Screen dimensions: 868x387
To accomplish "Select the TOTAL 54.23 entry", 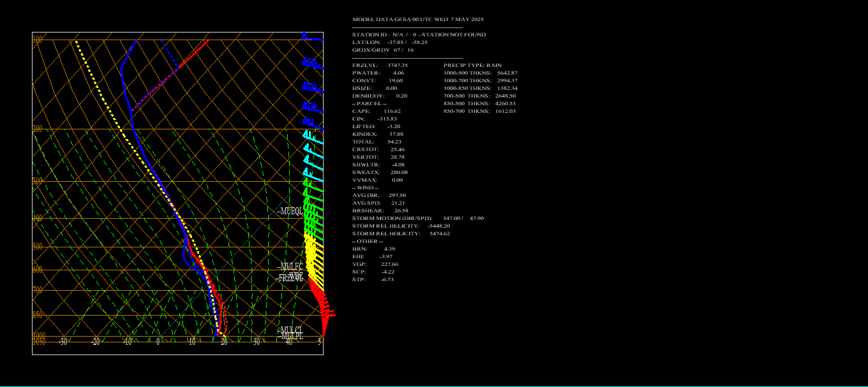I will tap(377, 142).
